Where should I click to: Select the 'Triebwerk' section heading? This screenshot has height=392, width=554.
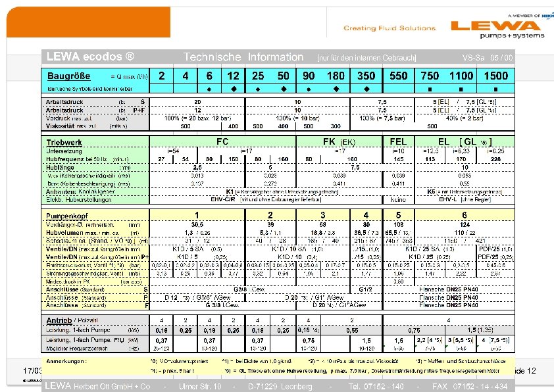point(64,142)
